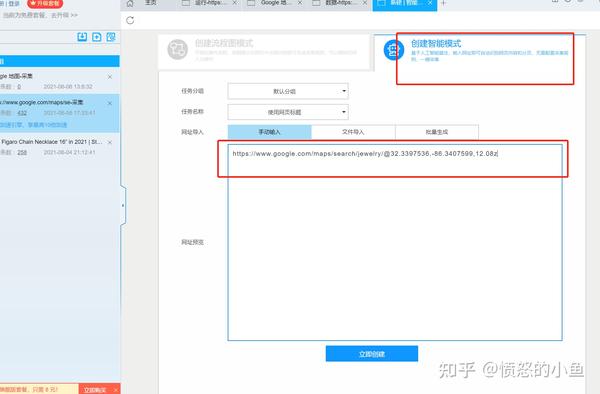
Task: Open the 任务分组 task group dropdown
Action: pos(288,91)
